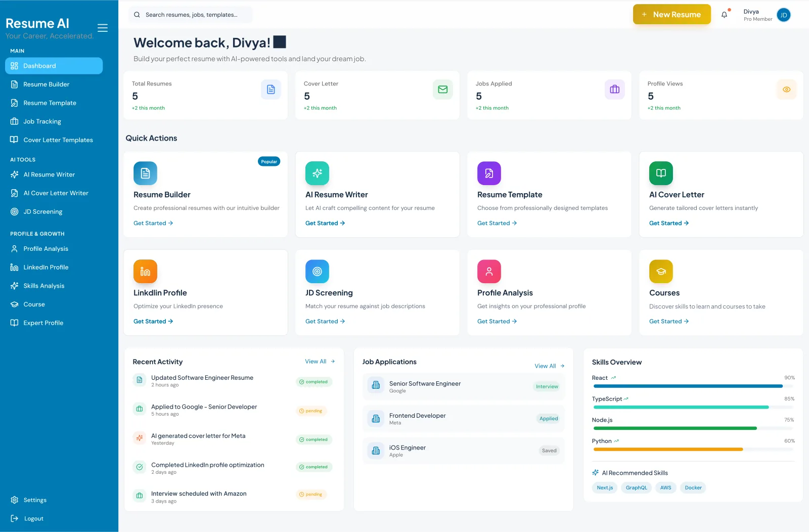This screenshot has width=809, height=532.
Task: Click the Popular badge on Resume Builder
Action: tap(269, 162)
